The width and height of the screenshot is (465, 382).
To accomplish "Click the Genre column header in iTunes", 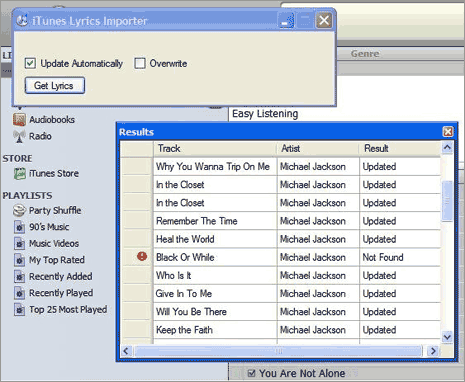I will click(x=365, y=54).
